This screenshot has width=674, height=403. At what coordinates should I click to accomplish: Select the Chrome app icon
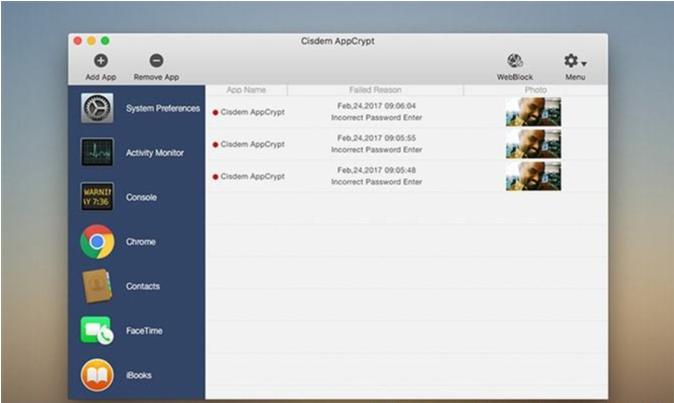point(97,241)
